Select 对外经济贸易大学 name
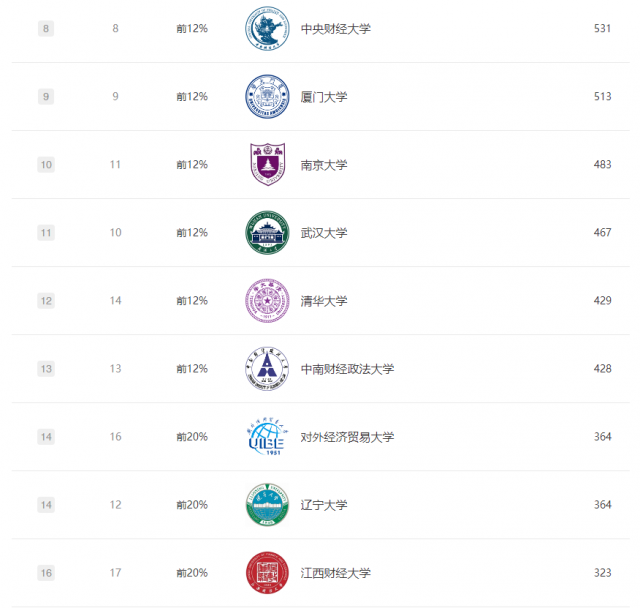Viewport: 640px width, 608px height. (347, 437)
